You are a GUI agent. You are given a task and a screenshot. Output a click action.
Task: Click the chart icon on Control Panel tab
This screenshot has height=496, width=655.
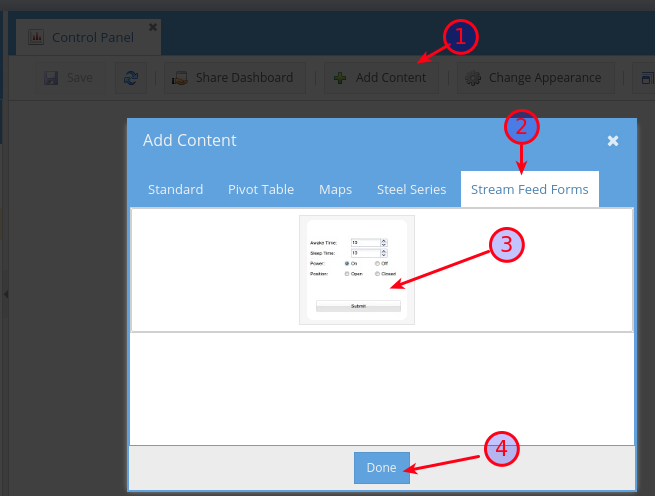tap(36, 37)
